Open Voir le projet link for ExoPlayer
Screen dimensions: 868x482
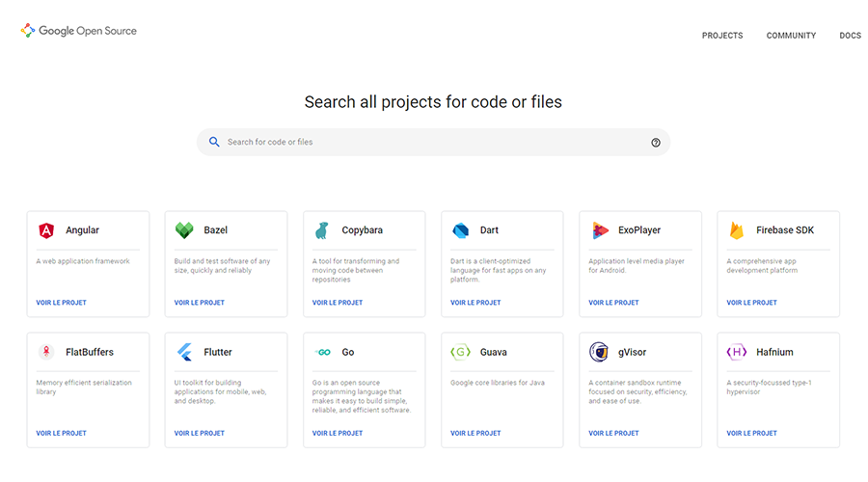[x=614, y=303]
